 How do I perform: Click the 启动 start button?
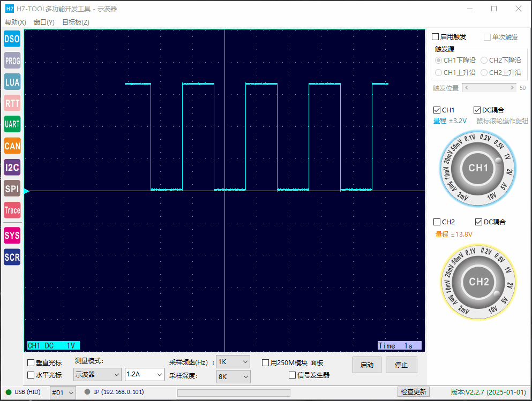pos(367,365)
